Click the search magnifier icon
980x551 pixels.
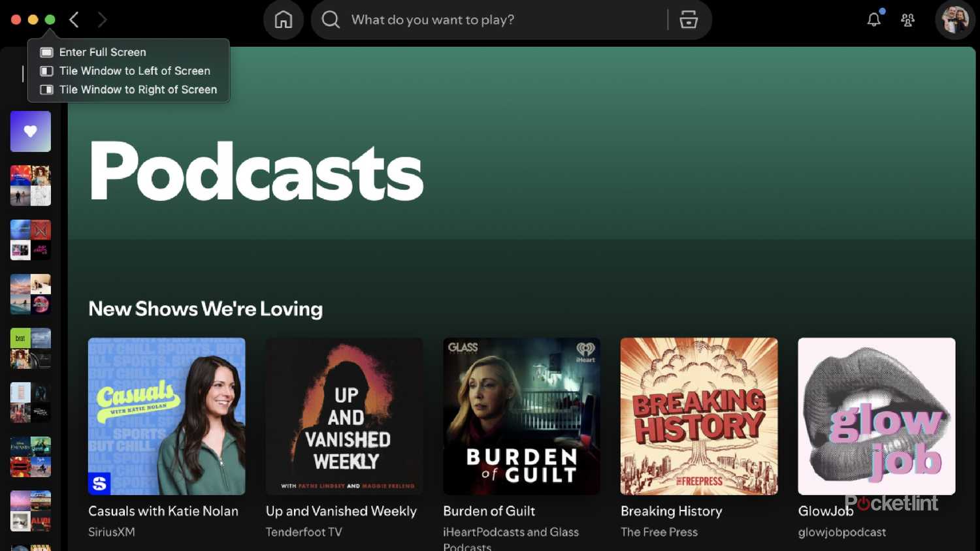pyautogui.click(x=331, y=20)
